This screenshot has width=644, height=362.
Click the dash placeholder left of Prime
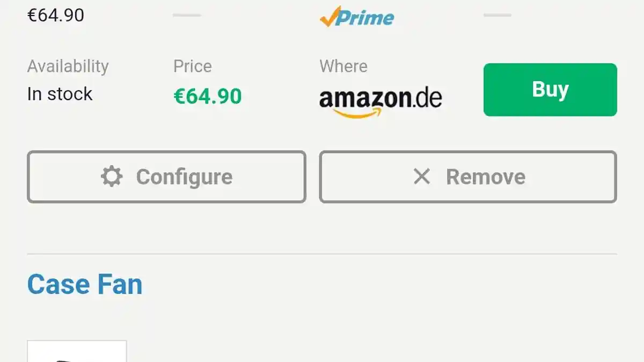click(x=187, y=15)
